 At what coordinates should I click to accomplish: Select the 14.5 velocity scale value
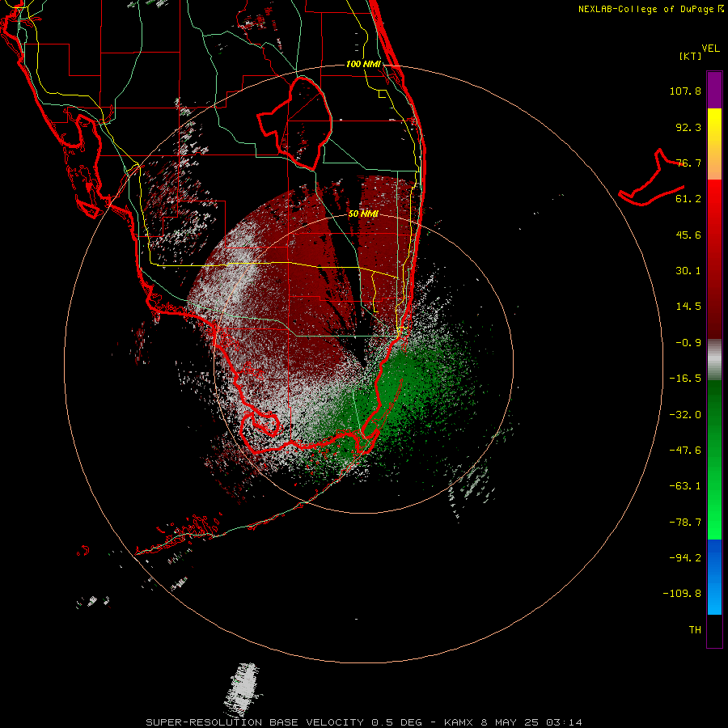(688, 307)
